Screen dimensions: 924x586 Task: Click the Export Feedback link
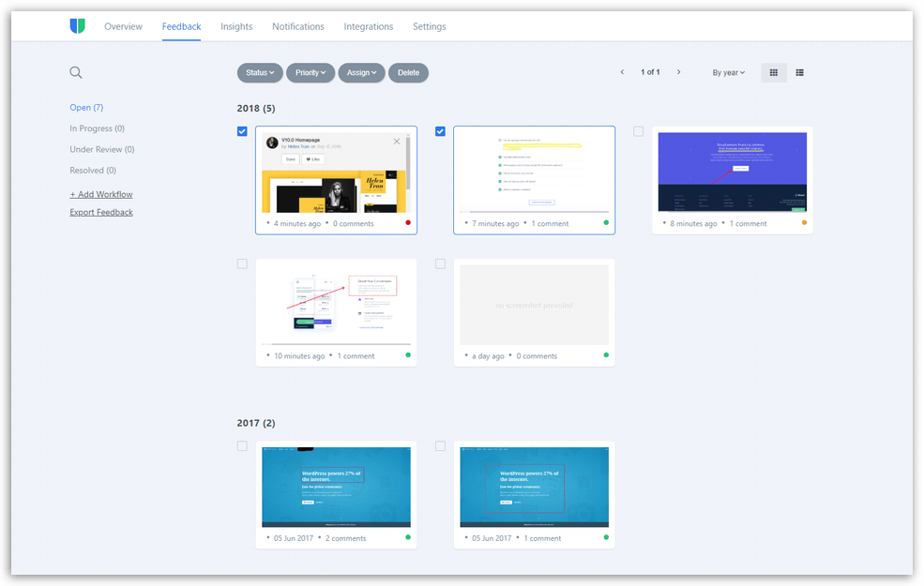coord(100,212)
